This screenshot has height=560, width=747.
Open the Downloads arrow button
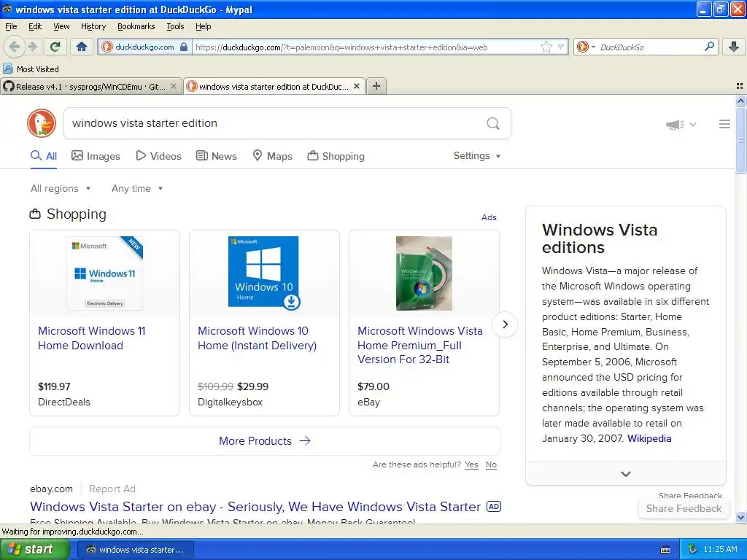tap(734, 47)
